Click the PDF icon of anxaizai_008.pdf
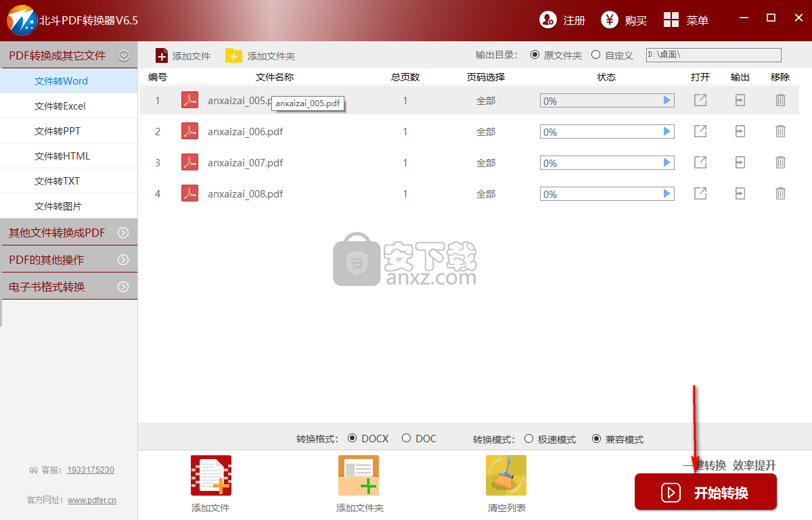Viewport: 812px width, 520px height. tap(190, 193)
